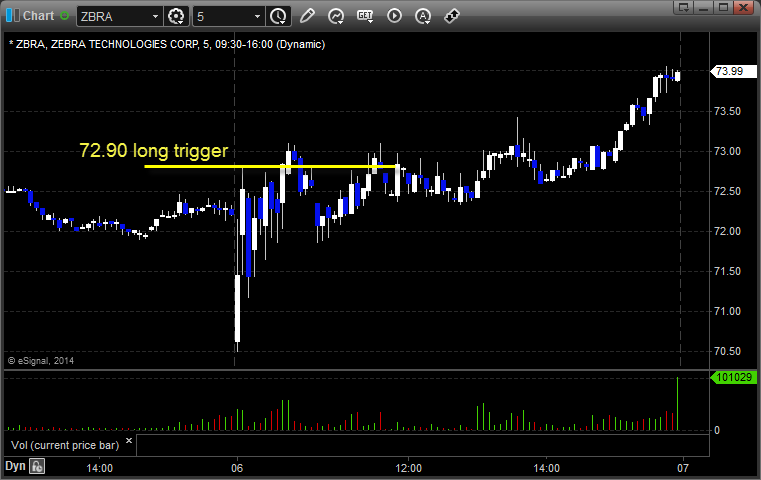Open the interval 5 dropdown
Viewport: 761px width, 480px height.
(257, 17)
